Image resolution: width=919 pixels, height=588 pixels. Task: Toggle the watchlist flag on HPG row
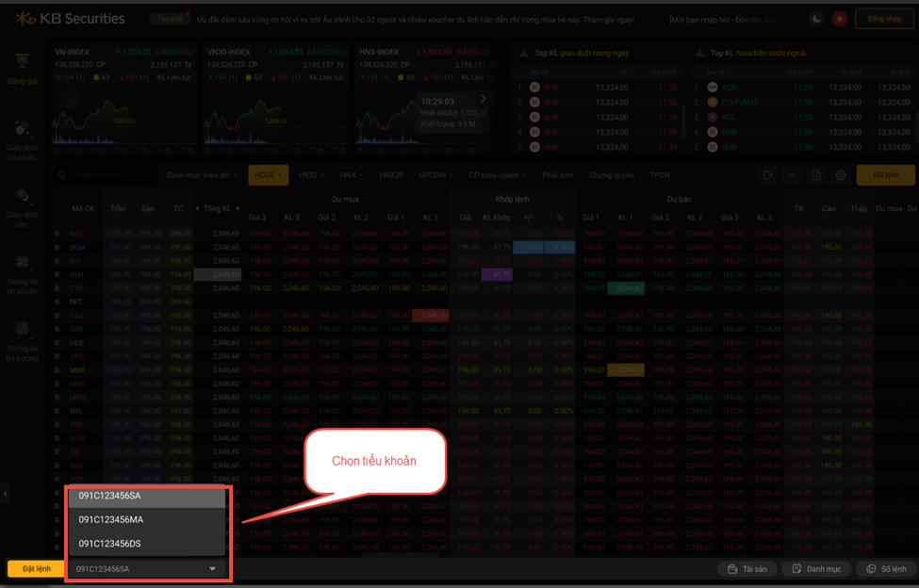(x=57, y=356)
